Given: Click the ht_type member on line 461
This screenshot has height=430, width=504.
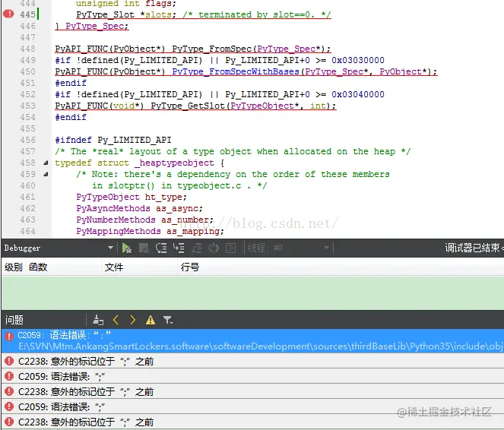Looking at the screenshot, I should (x=163, y=197).
